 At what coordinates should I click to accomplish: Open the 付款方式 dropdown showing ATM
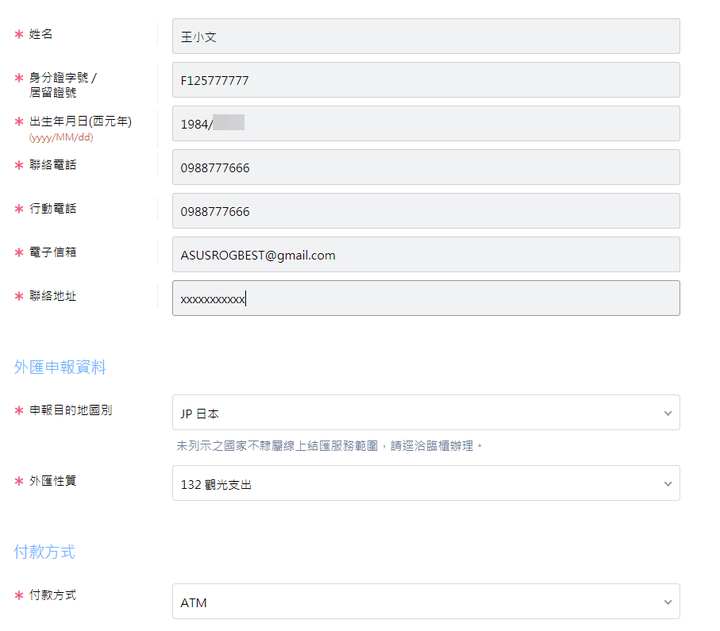pos(426,601)
